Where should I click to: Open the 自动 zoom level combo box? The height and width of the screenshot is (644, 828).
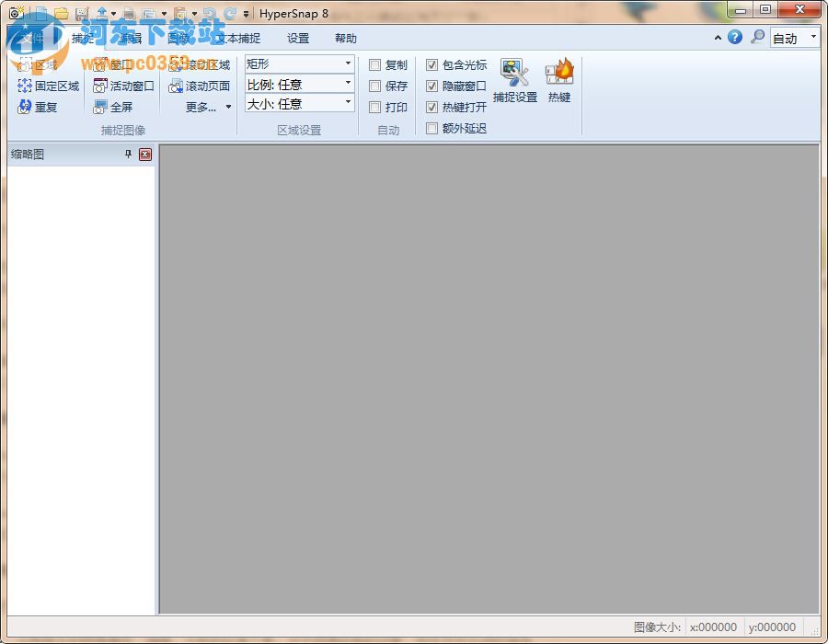(x=793, y=38)
